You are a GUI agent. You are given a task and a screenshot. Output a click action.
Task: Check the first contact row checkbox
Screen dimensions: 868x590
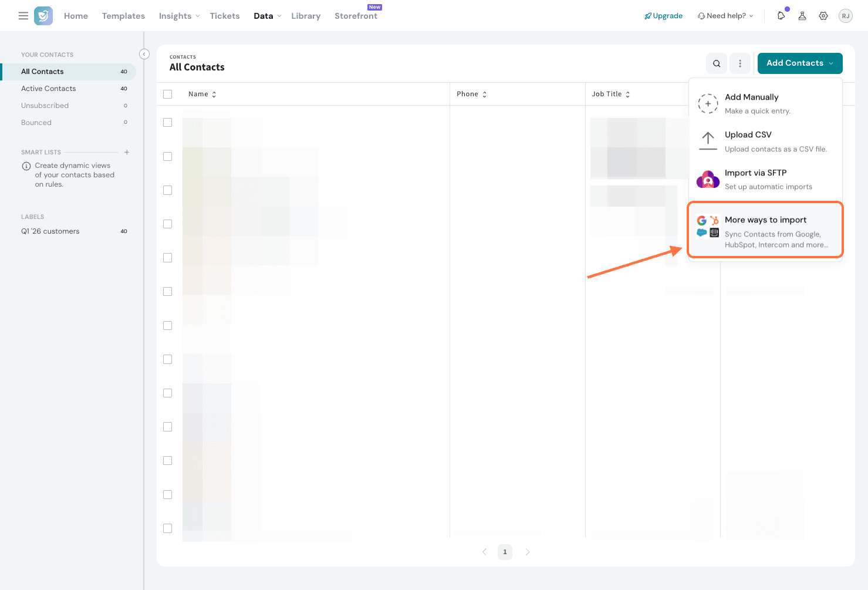coord(168,123)
